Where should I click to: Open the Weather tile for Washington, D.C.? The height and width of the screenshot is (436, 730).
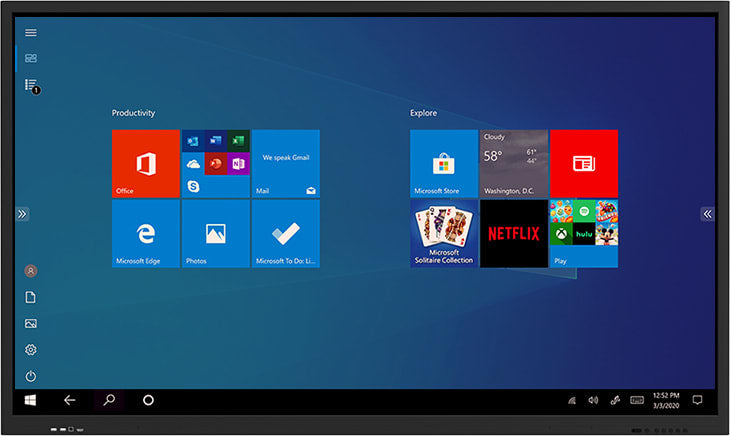click(x=514, y=163)
